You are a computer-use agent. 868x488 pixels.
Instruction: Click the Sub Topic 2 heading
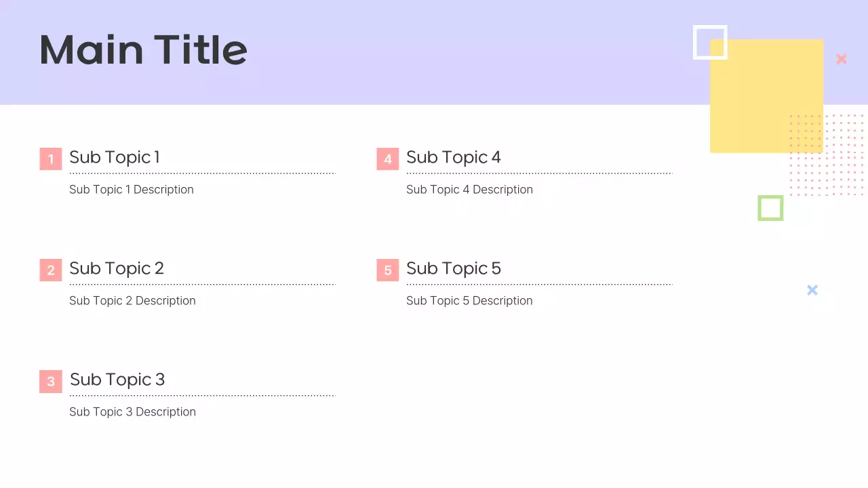117,268
